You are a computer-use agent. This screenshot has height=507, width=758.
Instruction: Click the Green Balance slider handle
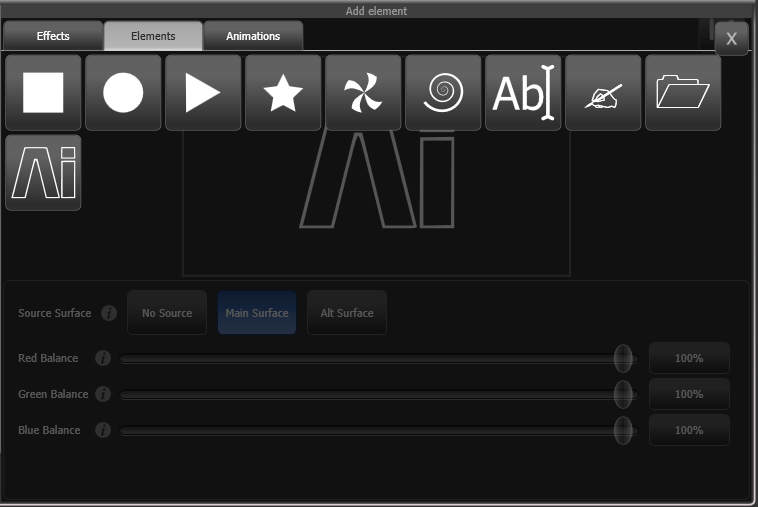[623, 394]
